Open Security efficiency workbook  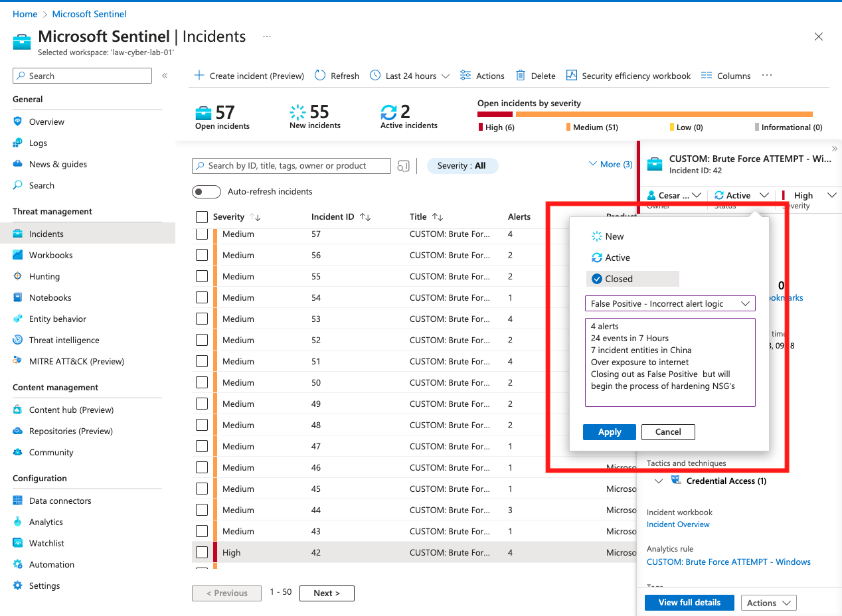click(x=628, y=76)
